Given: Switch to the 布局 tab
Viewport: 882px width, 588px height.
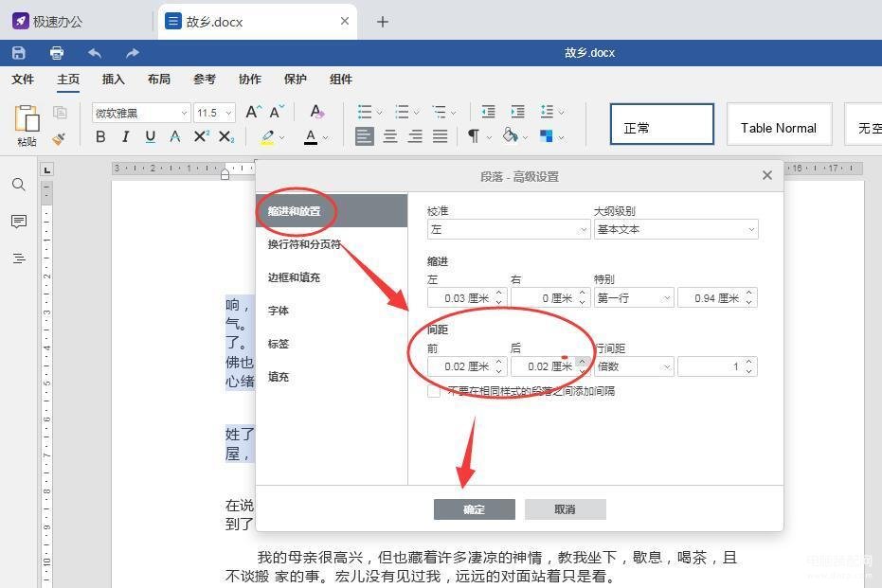Looking at the screenshot, I should (x=158, y=80).
